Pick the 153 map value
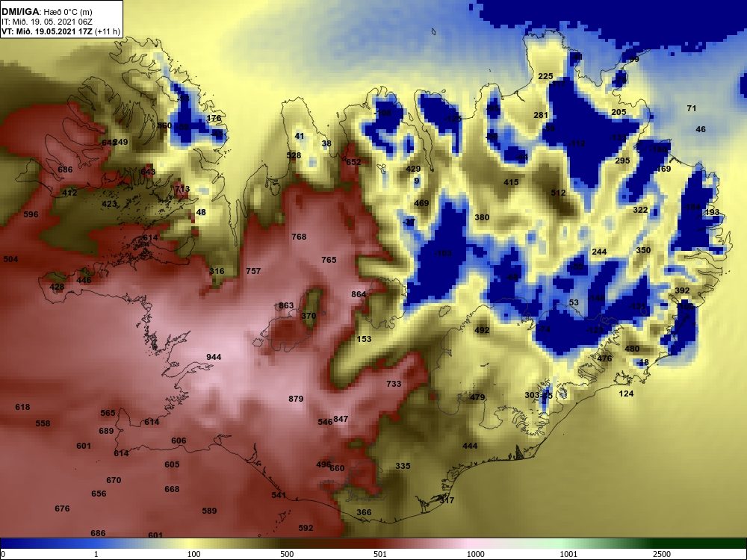The image size is (747, 560). coord(364,339)
